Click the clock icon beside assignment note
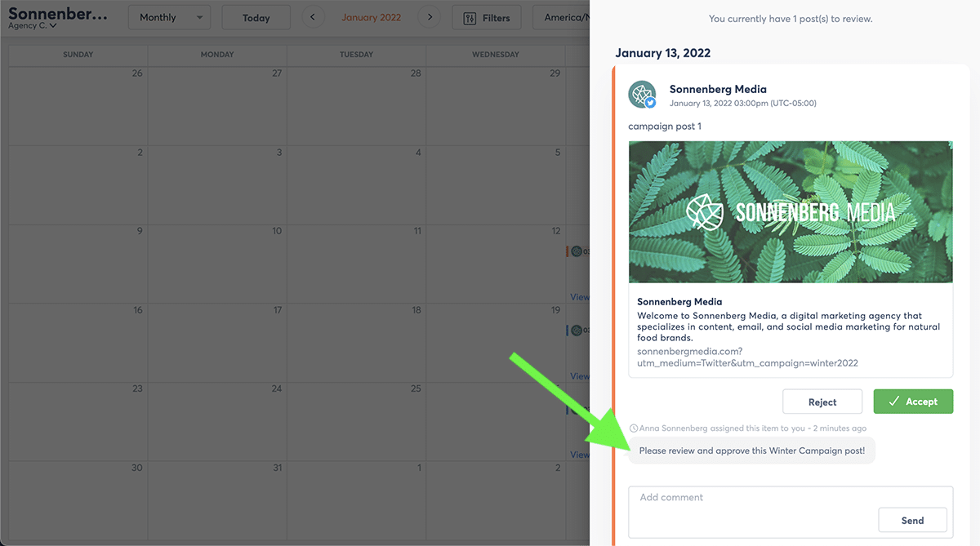Image resolution: width=980 pixels, height=546 pixels. pos(634,428)
